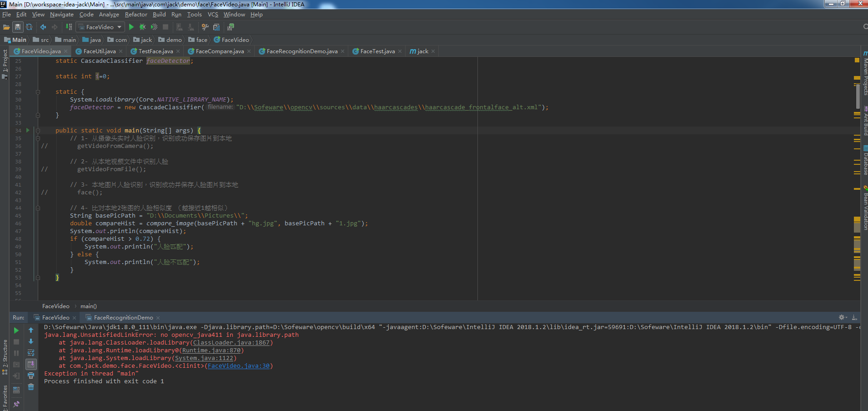
Task: Click the Stop button in main toolbar
Action: (166, 27)
